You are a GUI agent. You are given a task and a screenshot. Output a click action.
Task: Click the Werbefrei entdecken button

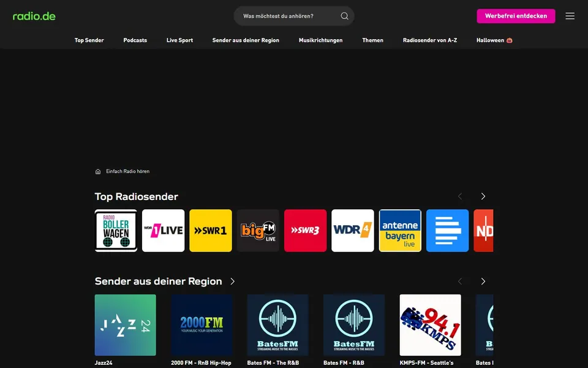516,16
